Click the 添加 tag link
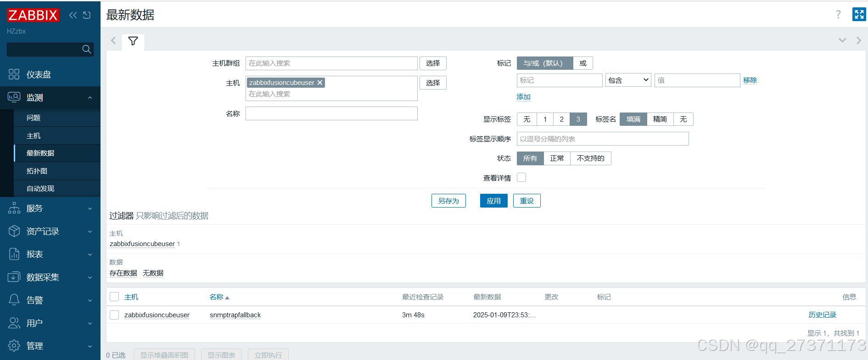Viewport: 868px width, 360px height. point(523,97)
